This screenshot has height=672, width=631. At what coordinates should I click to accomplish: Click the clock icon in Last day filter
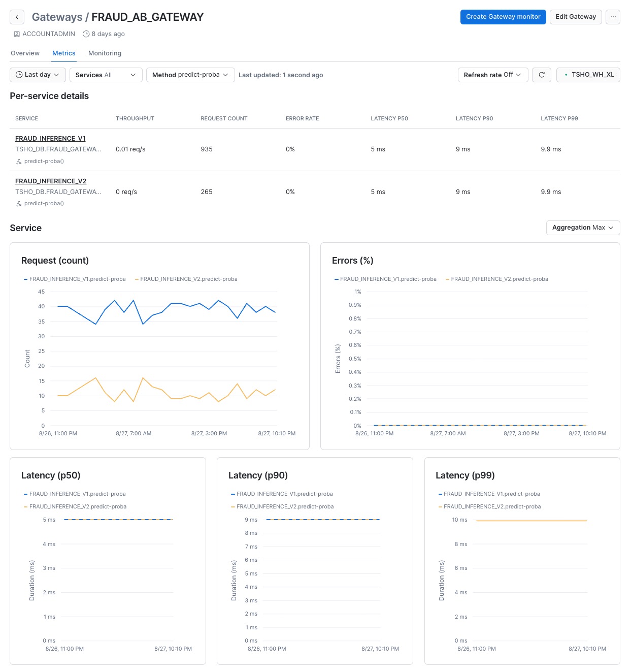tap(19, 75)
